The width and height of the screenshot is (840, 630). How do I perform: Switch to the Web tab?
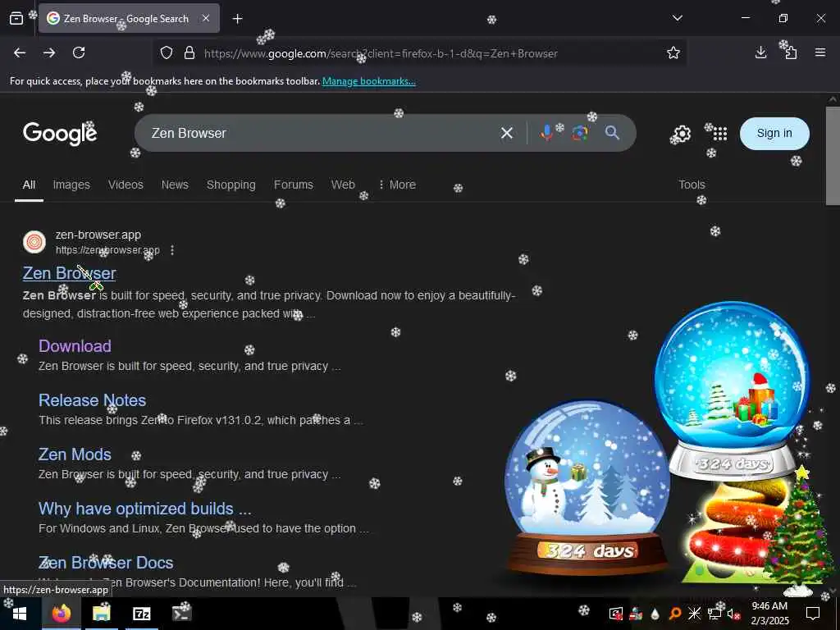click(343, 185)
